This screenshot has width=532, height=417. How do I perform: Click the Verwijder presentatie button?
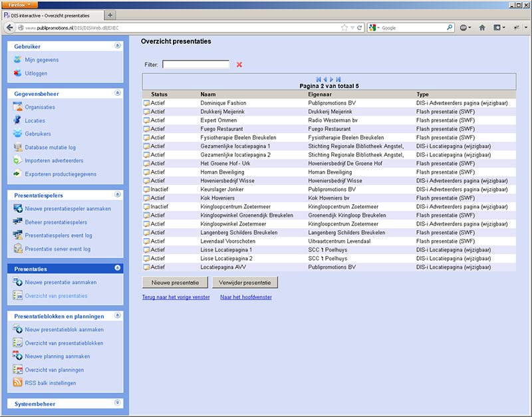(x=245, y=283)
